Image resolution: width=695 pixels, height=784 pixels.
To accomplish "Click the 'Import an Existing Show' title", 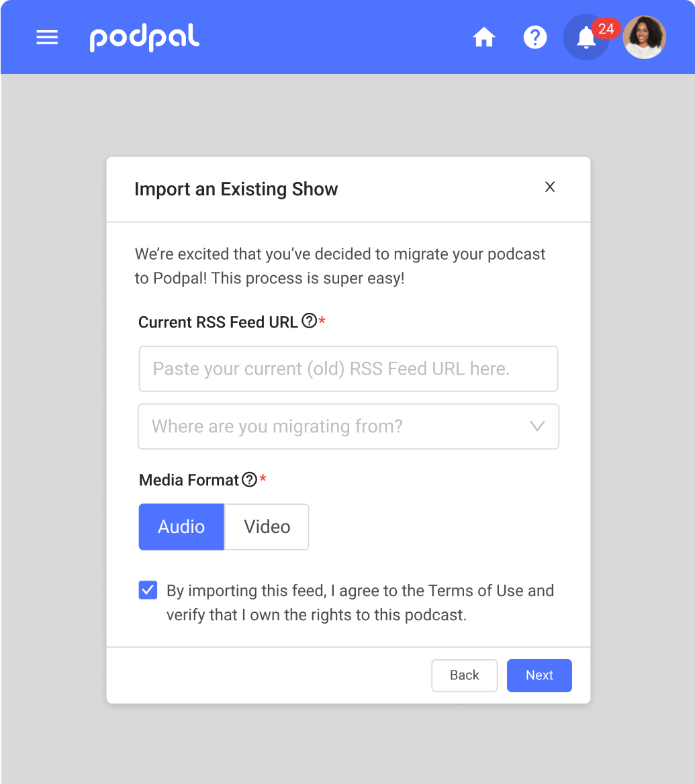I will click(236, 189).
